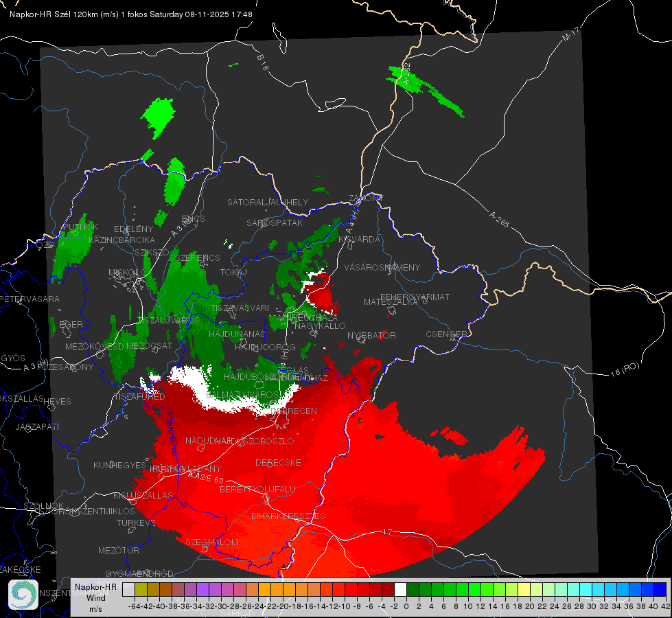The image size is (672, 618).
Task: Click the swirl logo icon beside the legend
Action: (23, 595)
